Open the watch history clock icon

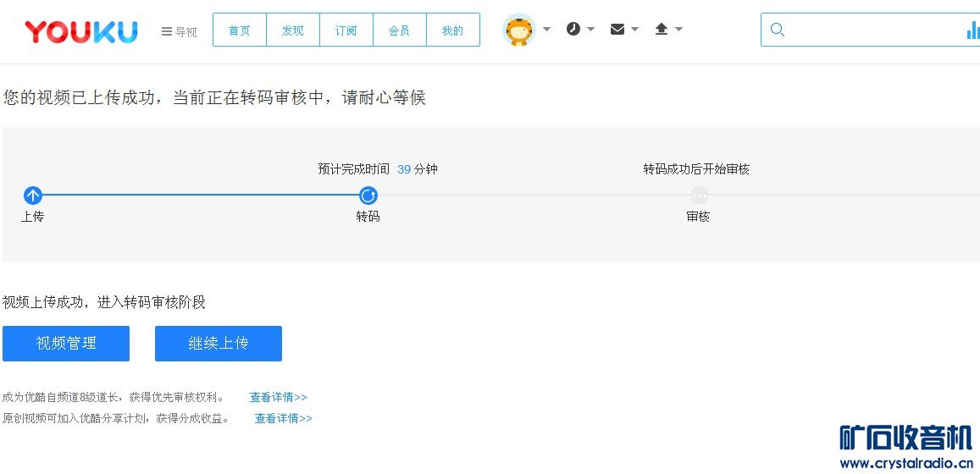click(573, 29)
